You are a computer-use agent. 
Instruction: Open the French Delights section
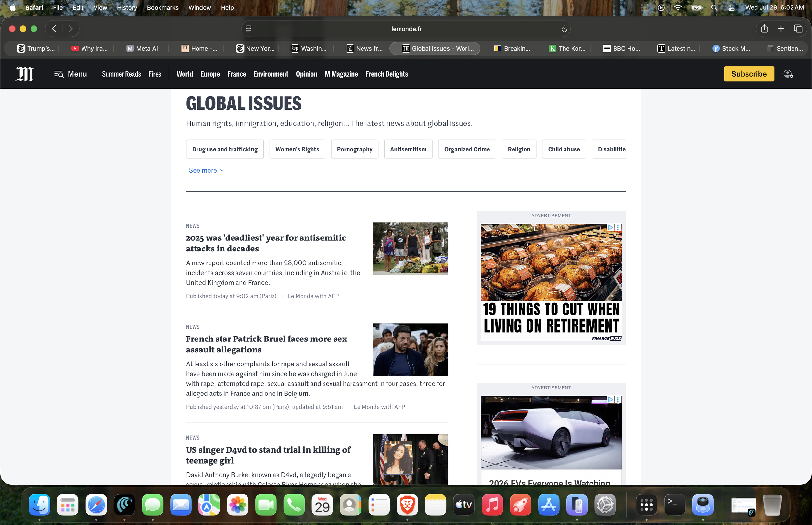[x=387, y=74]
